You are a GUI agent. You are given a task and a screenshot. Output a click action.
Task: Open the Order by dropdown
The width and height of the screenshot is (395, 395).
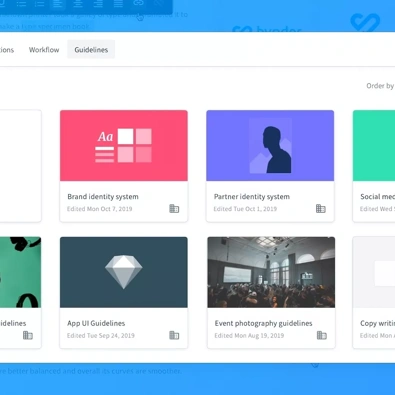(380, 86)
